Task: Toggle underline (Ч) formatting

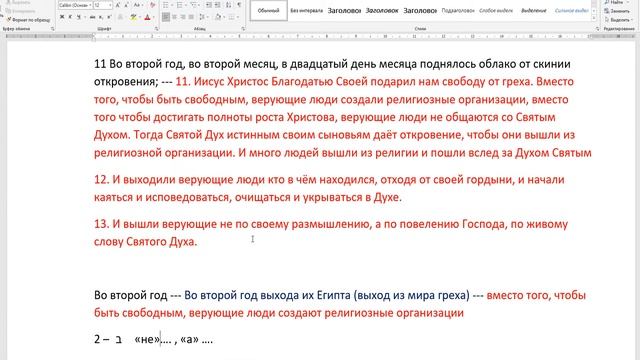Action: [x=78, y=17]
